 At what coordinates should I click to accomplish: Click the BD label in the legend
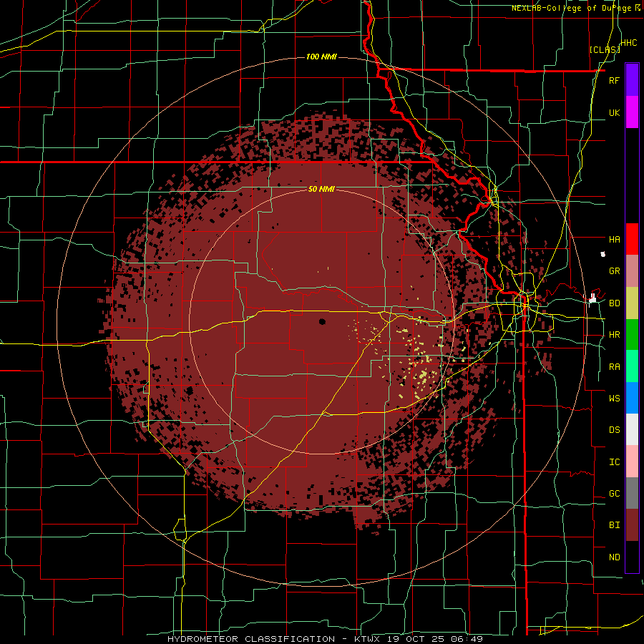[x=614, y=303]
